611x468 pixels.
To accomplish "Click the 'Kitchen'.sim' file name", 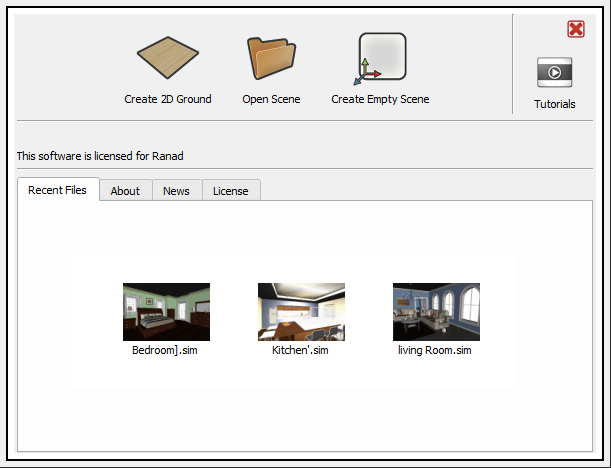I will pyautogui.click(x=300, y=351).
